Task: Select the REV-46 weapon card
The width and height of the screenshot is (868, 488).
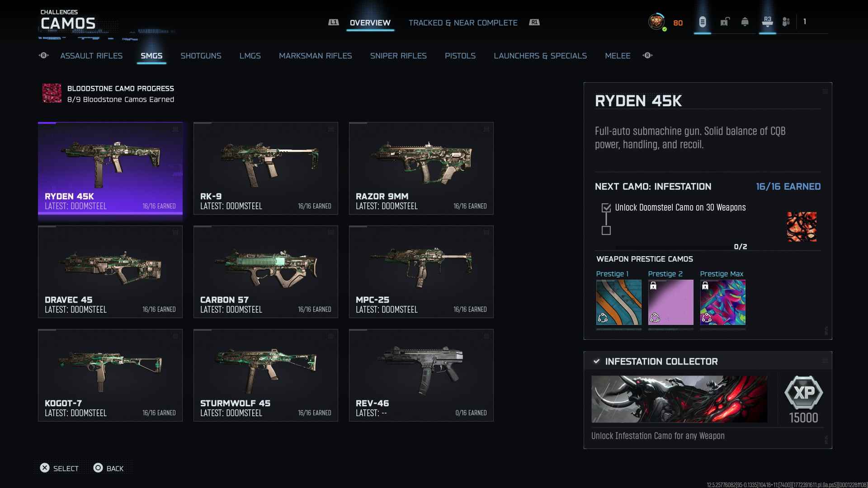Action: [x=421, y=375]
